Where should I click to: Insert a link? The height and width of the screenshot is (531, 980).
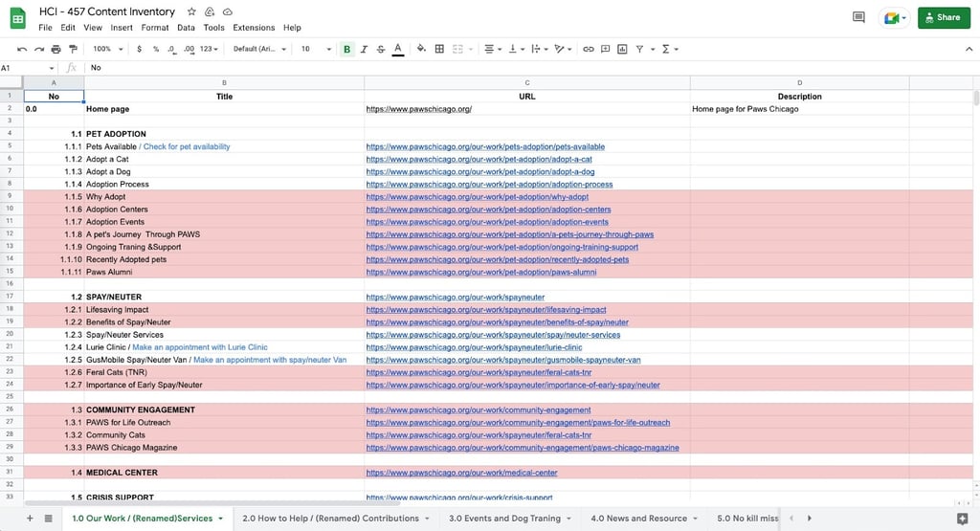coord(589,49)
